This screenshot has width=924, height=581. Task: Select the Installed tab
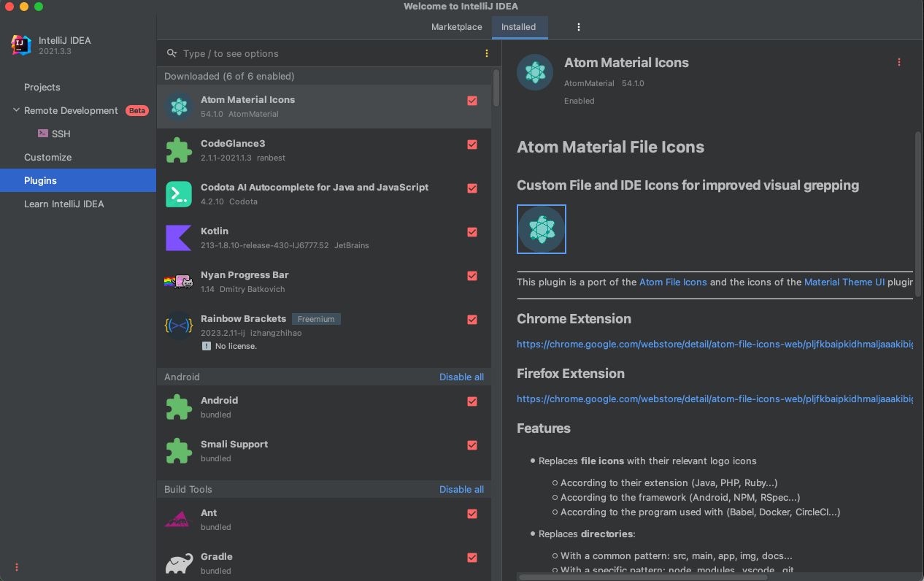click(x=519, y=27)
